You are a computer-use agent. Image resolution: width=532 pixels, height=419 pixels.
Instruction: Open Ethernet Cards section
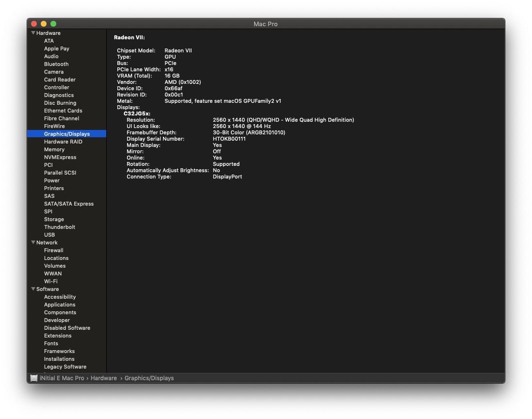click(x=63, y=111)
